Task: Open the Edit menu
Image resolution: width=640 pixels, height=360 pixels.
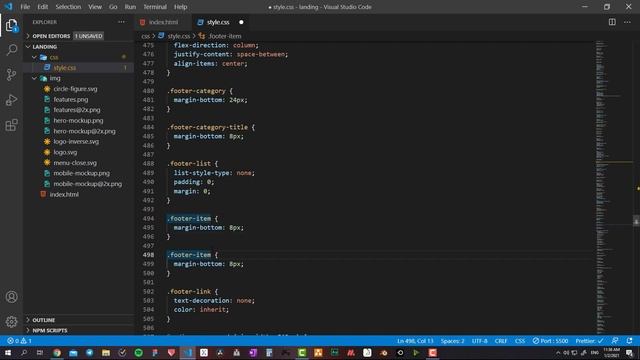Action: point(42,7)
